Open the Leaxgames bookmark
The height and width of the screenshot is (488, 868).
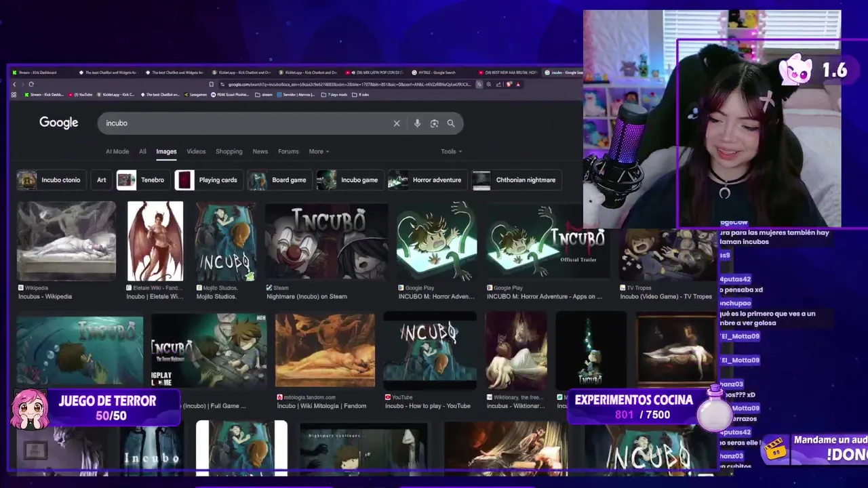pyautogui.click(x=195, y=95)
